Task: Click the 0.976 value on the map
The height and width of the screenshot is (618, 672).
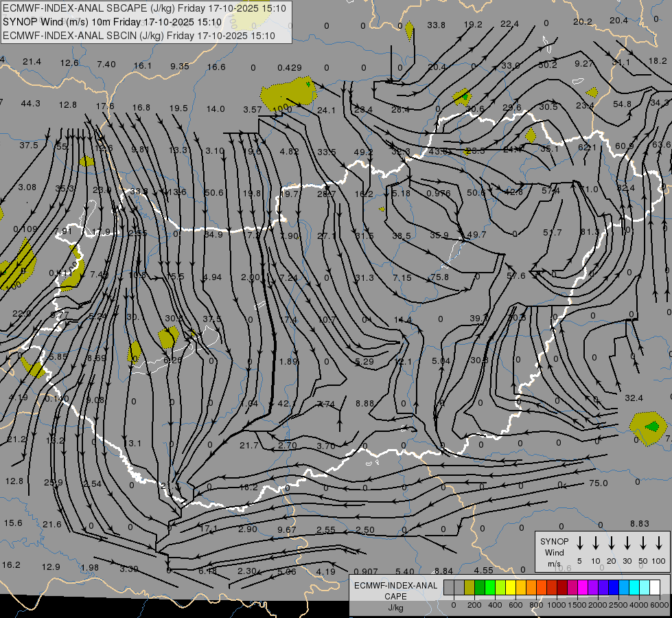Action: [439, 193]
